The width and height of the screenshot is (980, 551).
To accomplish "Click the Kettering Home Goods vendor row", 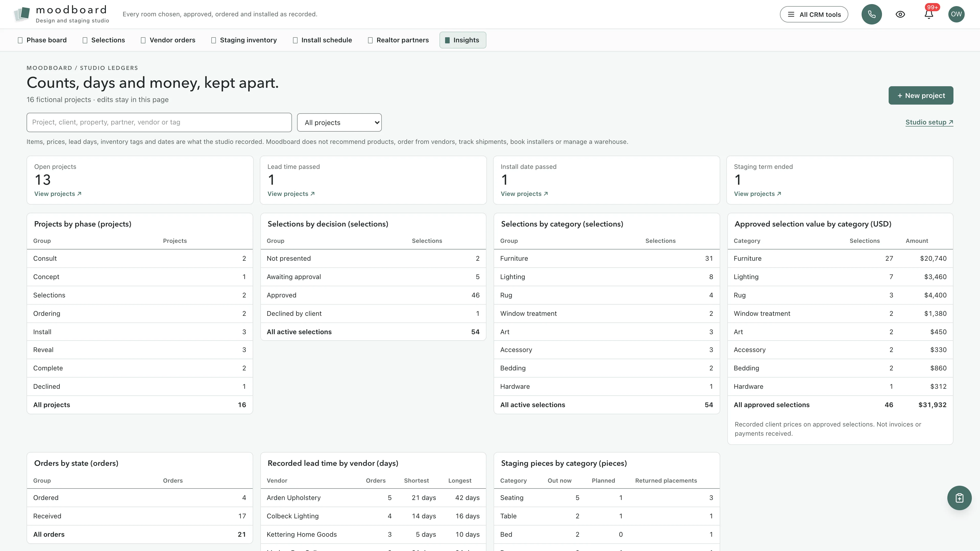I will (373, 534).
